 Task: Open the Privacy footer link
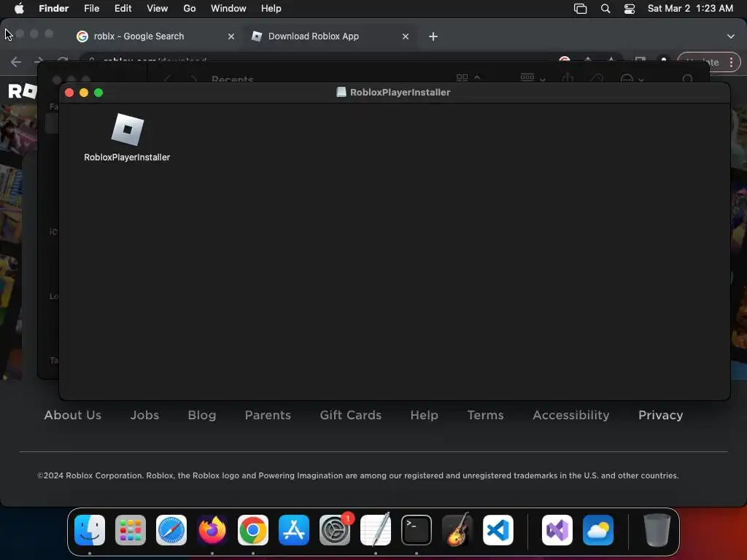pos(661,415)
